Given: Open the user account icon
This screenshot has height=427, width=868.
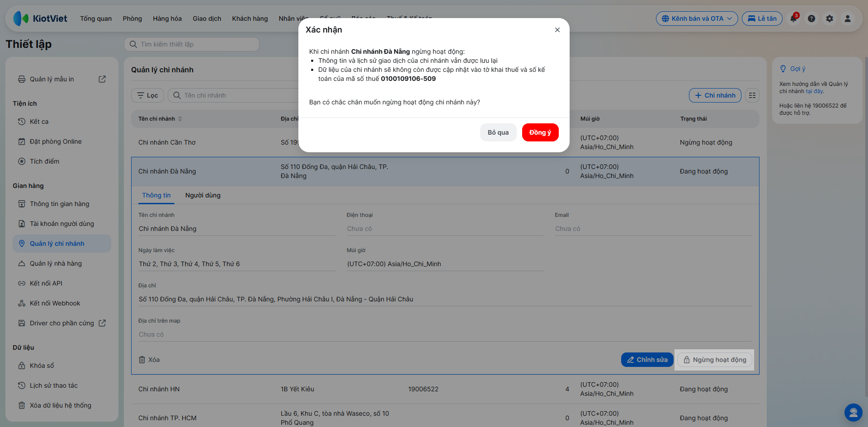Looking at the screenshot, I should pos(848,19).
